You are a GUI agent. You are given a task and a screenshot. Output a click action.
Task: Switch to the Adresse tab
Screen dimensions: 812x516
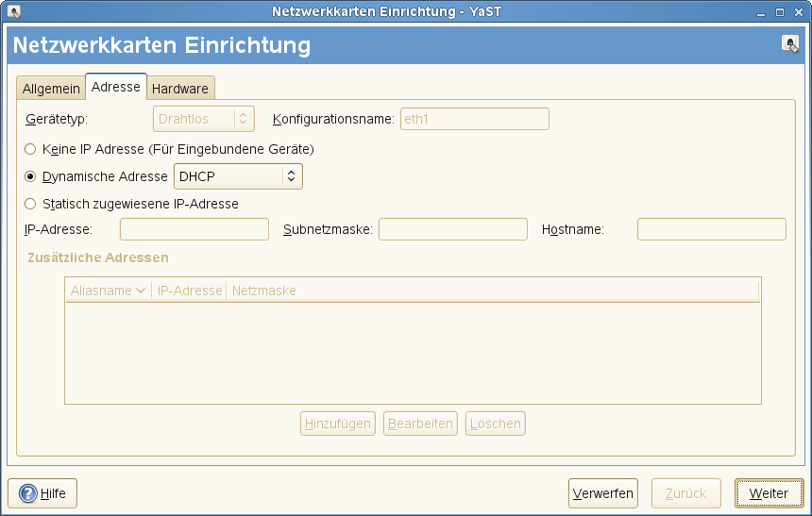(x=116, y=87)
